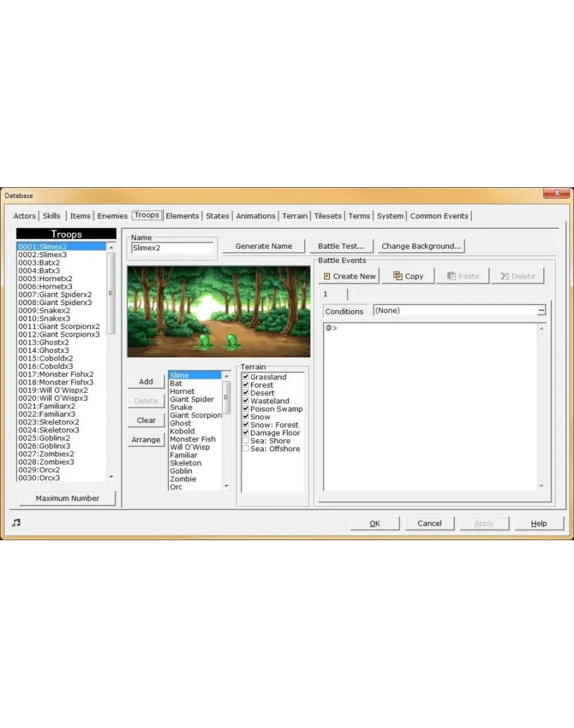574x728 pixels.
Task: Uncheck the Grassland terrain checkbox
Action: (x=246, y=377)
